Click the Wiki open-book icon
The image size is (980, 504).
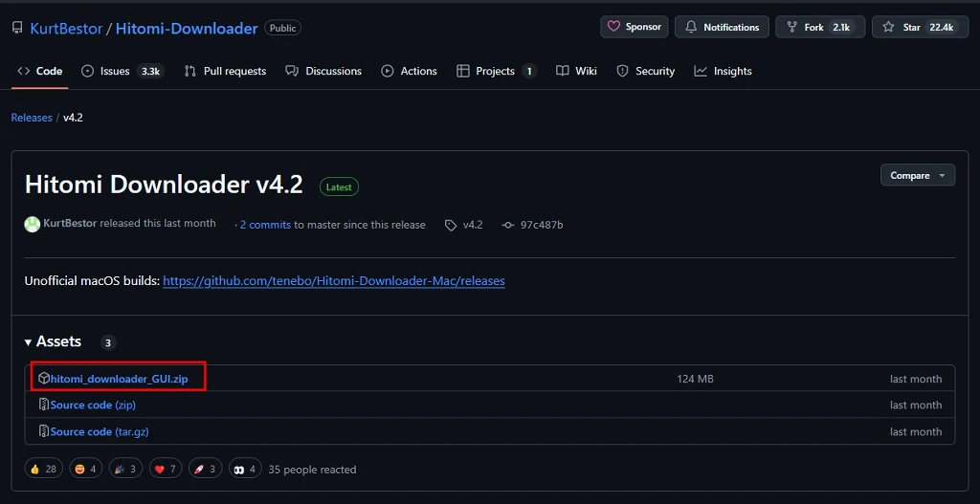[562, 71]
